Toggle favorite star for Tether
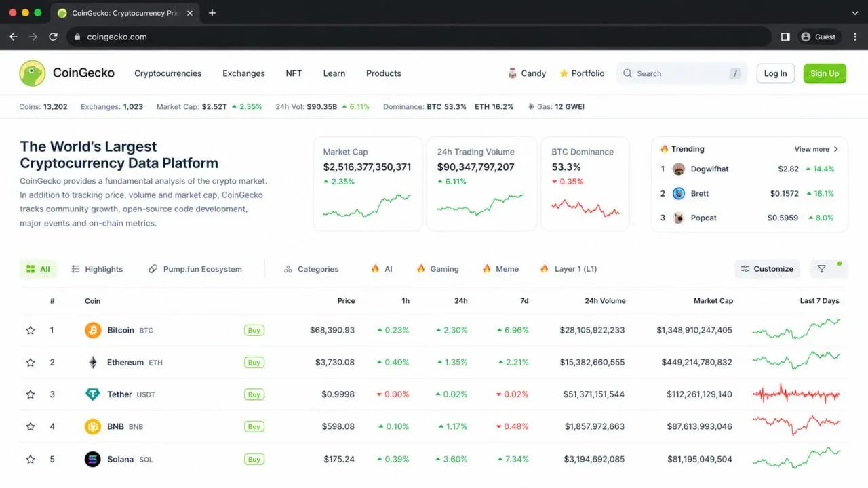 point(31,394)
